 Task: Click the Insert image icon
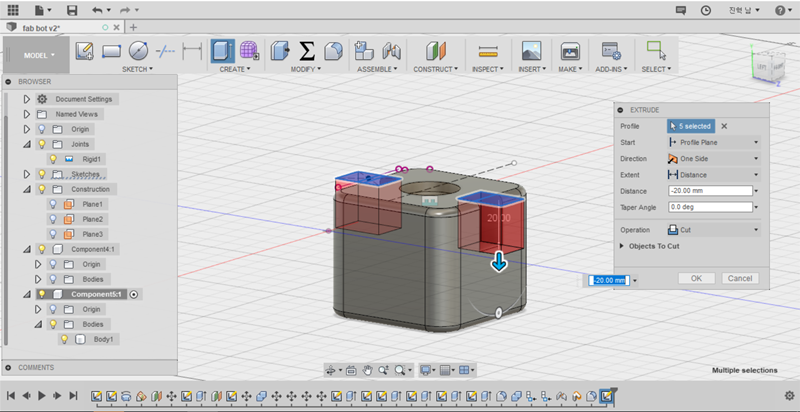click(531, 51)
